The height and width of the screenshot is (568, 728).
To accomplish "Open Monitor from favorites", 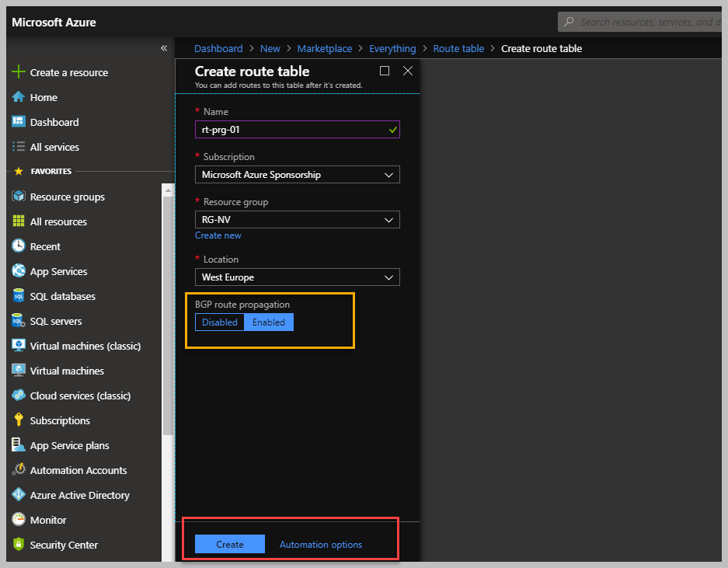I will click(48, 520).
